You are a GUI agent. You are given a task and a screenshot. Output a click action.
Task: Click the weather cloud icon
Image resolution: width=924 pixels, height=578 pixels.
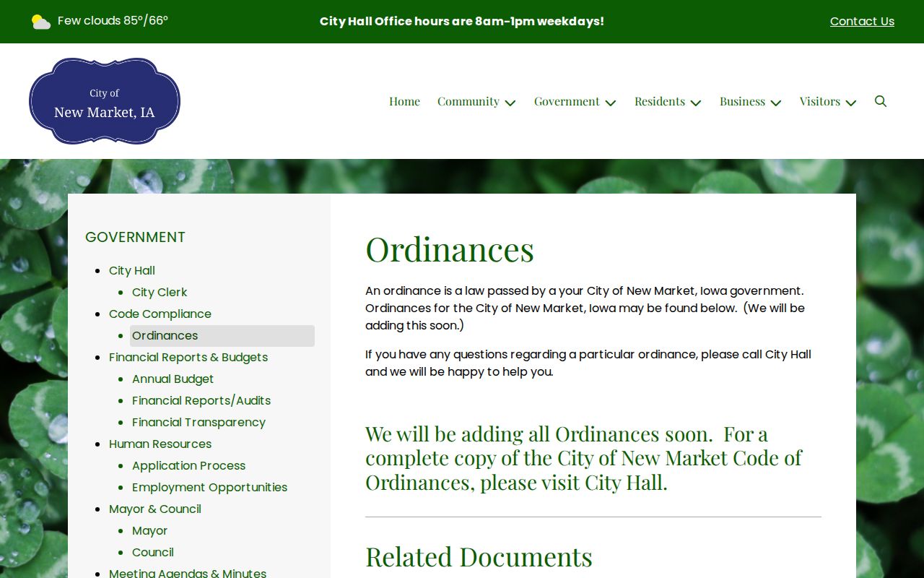[41, 22]
